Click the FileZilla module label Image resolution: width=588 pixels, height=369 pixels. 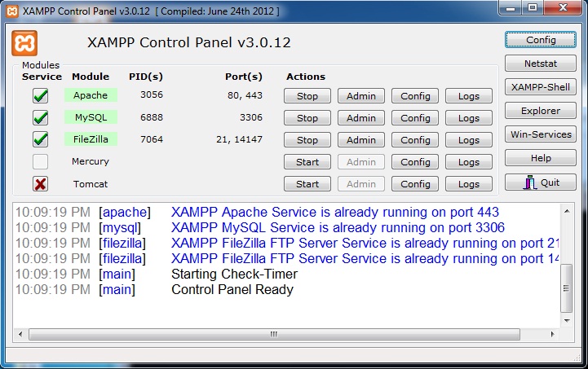(x=91, y=139)
